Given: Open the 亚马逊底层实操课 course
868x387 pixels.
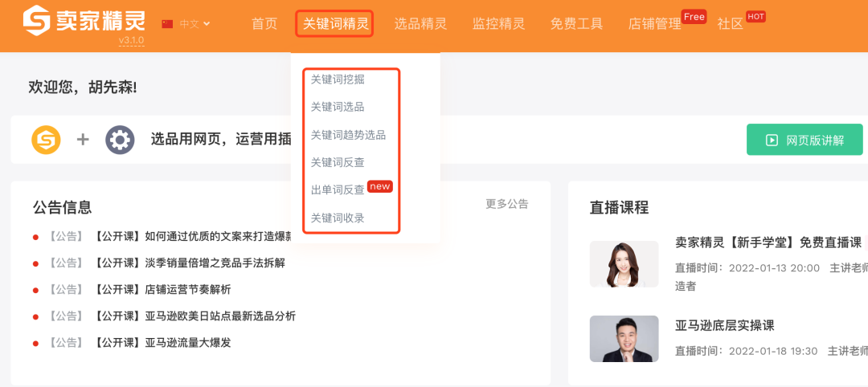Looking at the screenshot, I should pyautogui.click(x=725, y=325).
